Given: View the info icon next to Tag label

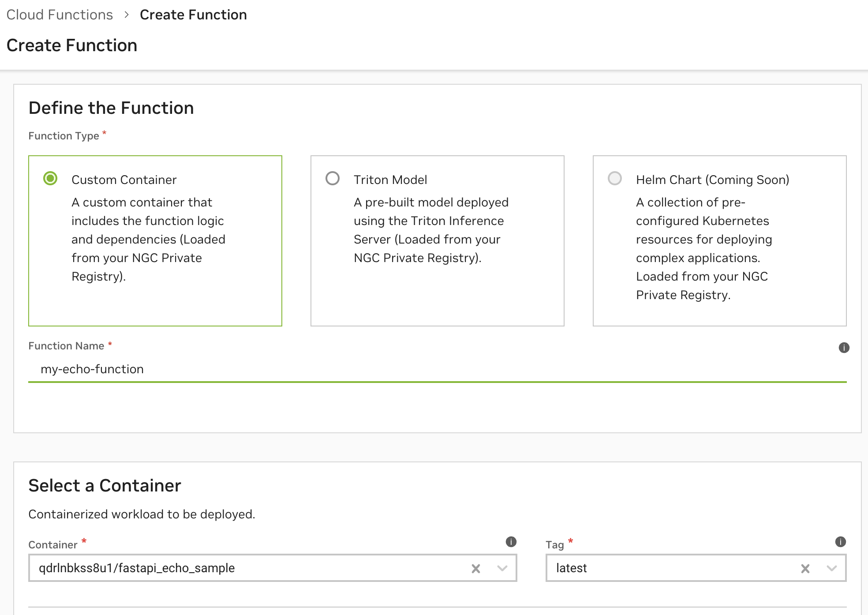Looking at the screenshot, I should (841, 542).
